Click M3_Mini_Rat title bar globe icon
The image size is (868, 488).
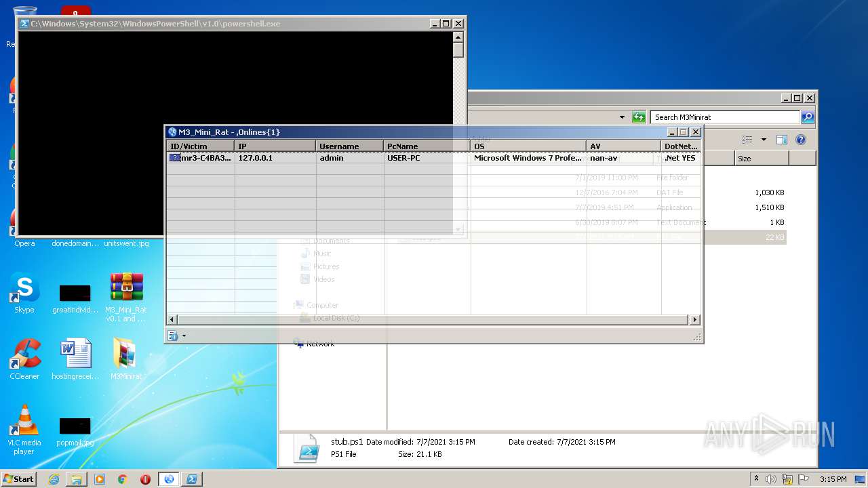point(172,132)
